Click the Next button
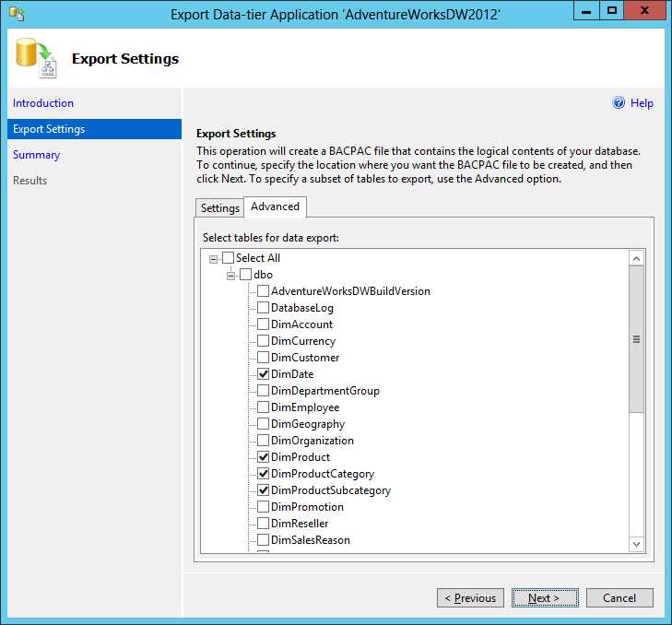Image resolution: width=672 pixels, height=625 pixels. pyautogui.click(x=545, y=597)
